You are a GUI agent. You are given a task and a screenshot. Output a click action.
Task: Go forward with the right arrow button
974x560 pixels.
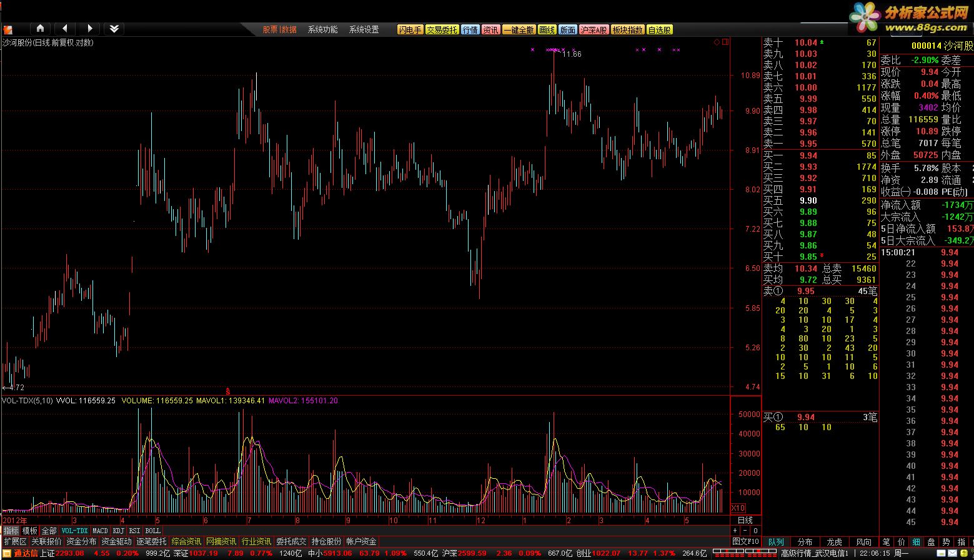tap(89, 29)
